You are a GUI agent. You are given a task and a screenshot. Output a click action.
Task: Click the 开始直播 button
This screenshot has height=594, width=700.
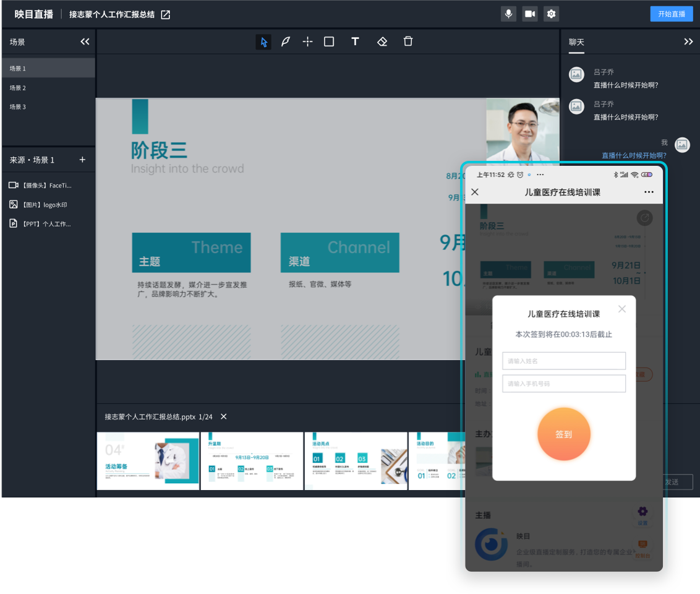coord(672,14)
